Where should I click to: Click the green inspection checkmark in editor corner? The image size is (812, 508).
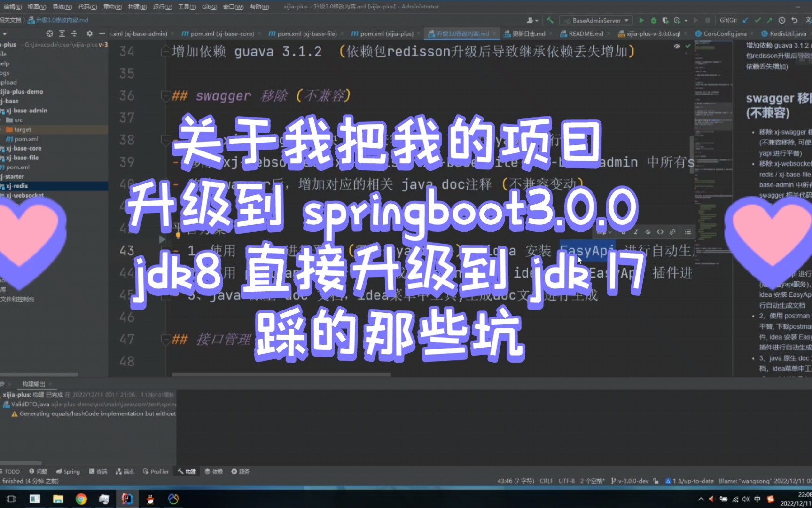point(688,46)
